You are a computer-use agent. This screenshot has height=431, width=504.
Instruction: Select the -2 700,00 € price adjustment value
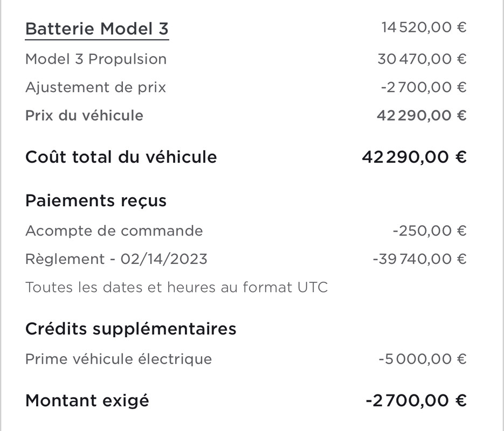(423, 88)
